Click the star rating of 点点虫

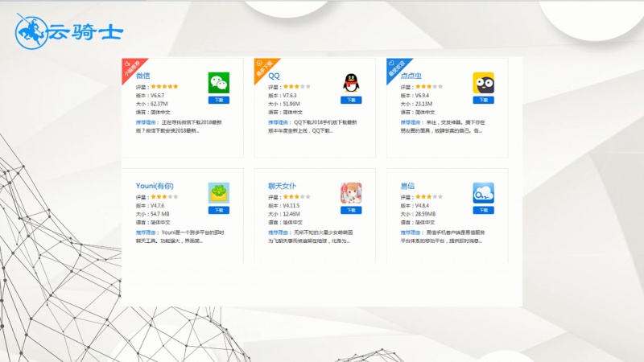(429, 87)
